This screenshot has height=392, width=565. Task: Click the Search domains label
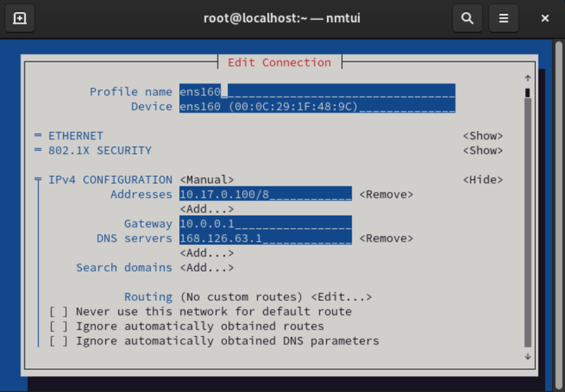click(x=124, y=268)
